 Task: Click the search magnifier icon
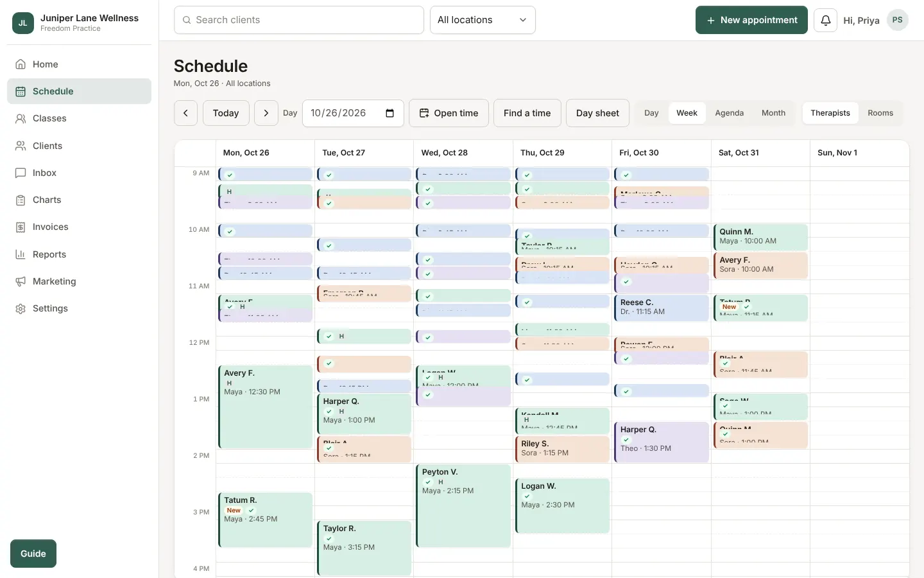pyautogui.click(x=187, y=20)
